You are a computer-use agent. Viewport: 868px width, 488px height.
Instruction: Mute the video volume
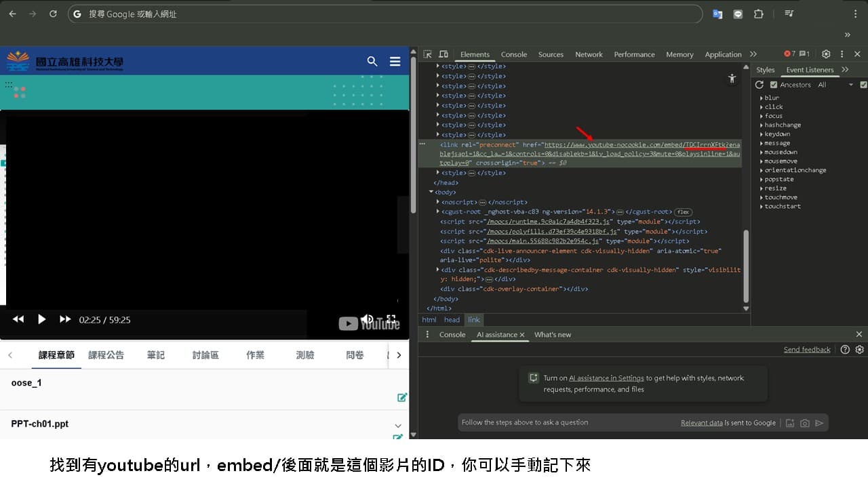(367, 319)
